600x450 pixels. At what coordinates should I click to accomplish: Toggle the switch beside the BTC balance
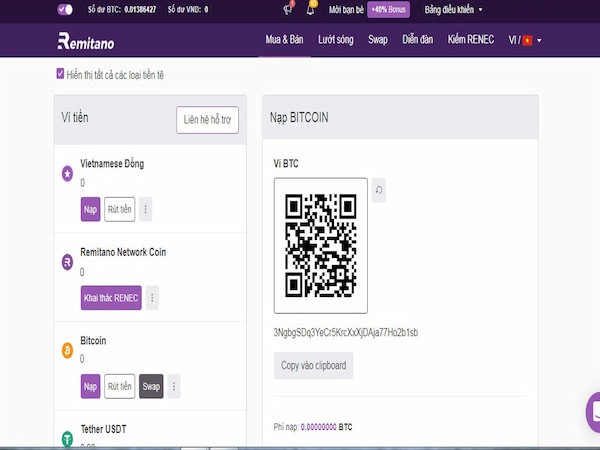[x=65, y=10]
